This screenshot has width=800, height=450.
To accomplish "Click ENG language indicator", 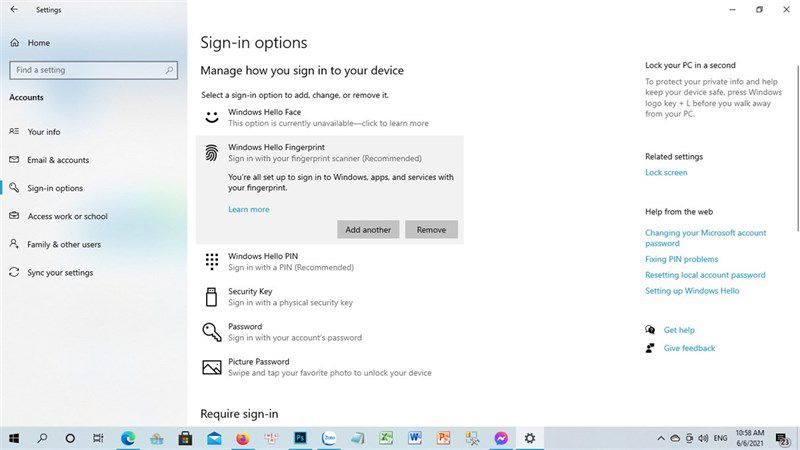I will pyautogui.click(x=720, y=438).
